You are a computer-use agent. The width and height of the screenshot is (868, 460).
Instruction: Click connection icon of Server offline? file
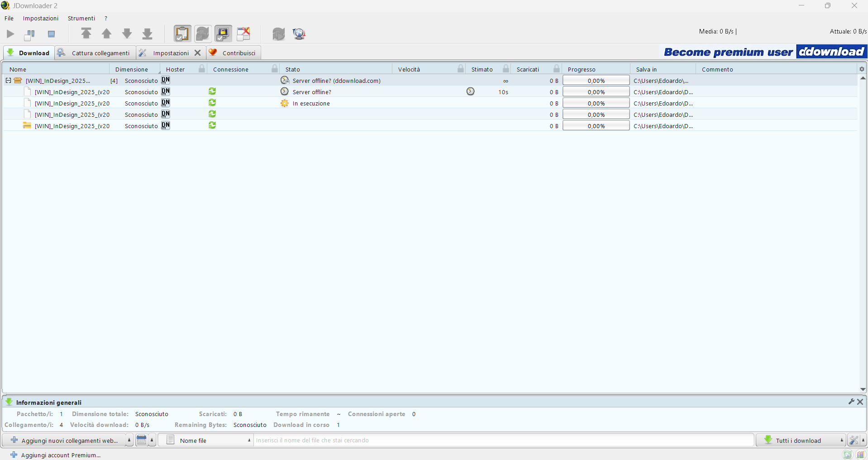point(212,91)
